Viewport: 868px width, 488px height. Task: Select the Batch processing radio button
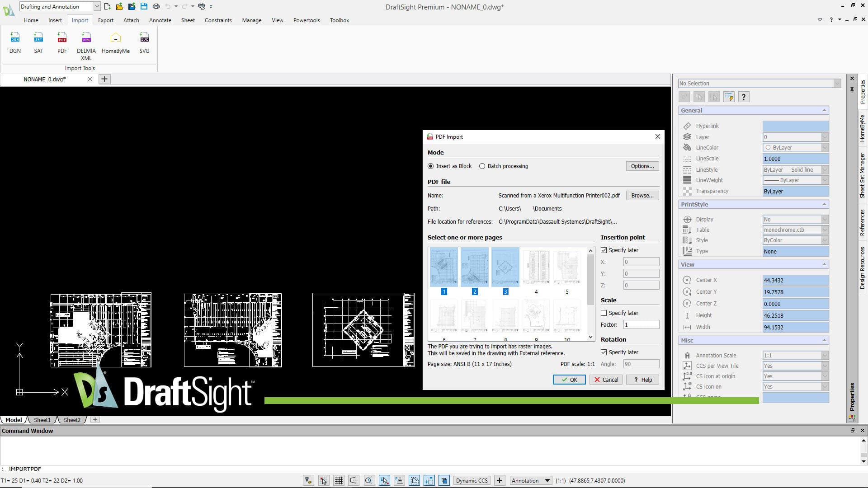click(482, 166)
